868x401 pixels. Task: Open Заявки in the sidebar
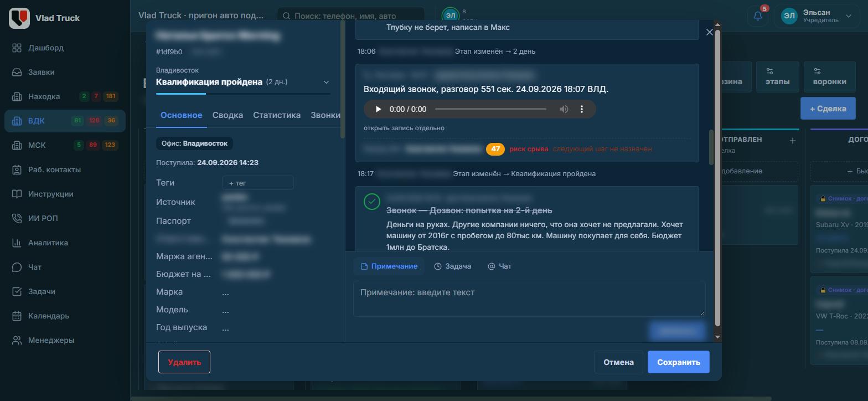tap(65, 72)
